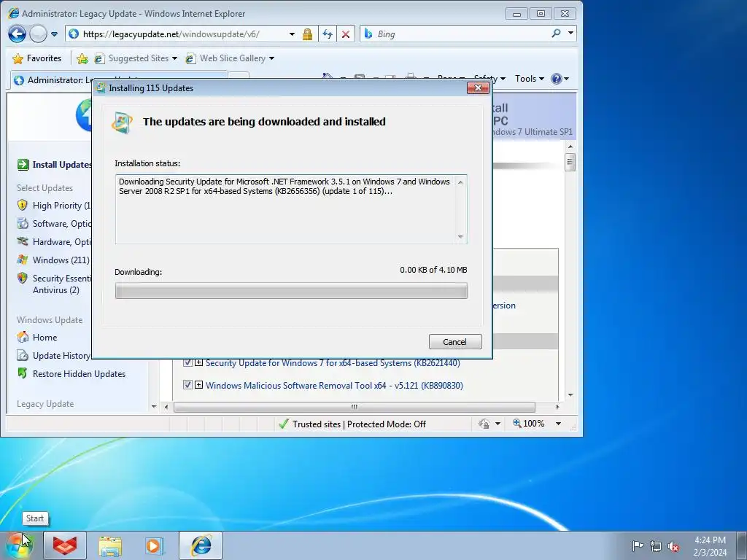Uncheck Malicious Software Removal Tool checkbox
Screen dimensions: 747x560
(x=187, y=385)
